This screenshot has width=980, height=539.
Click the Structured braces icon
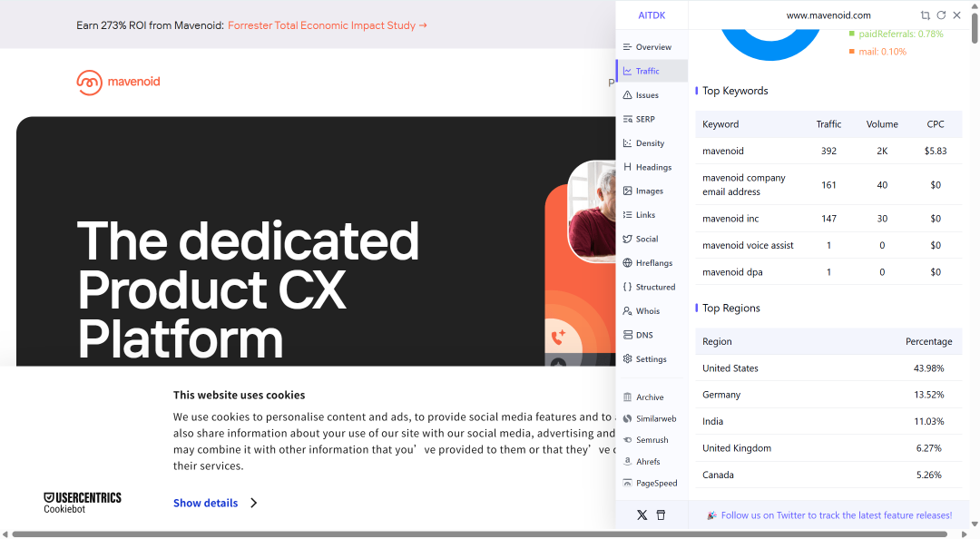[628, 287]
